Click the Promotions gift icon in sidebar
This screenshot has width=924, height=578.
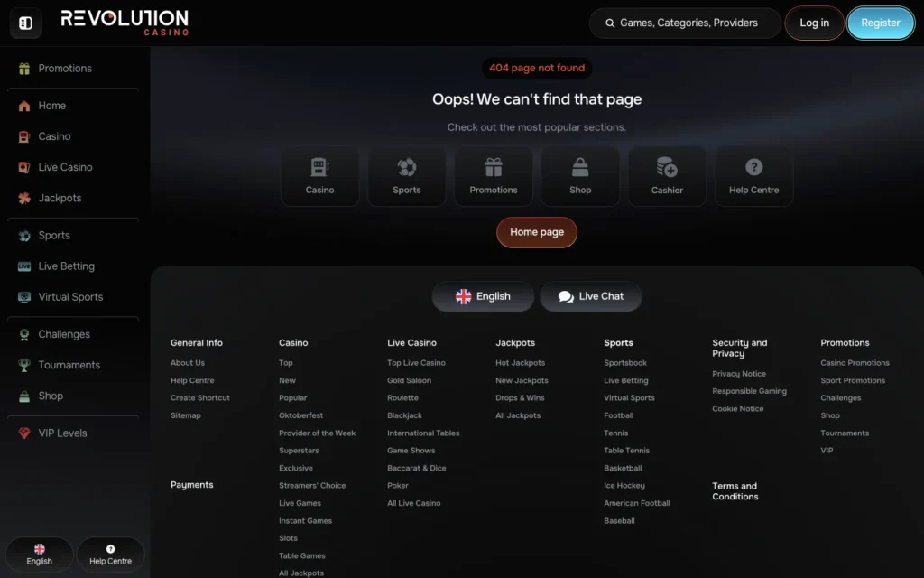point(24,69)
